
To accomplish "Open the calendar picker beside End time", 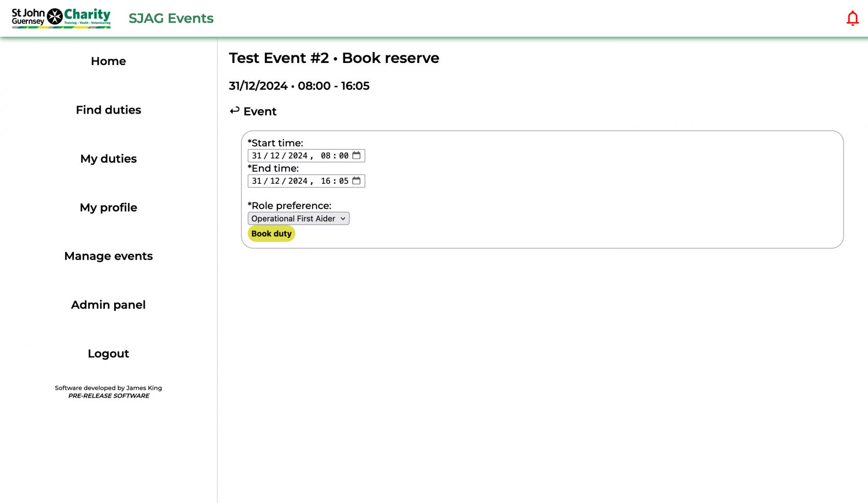I will click(x=357, y=181).
